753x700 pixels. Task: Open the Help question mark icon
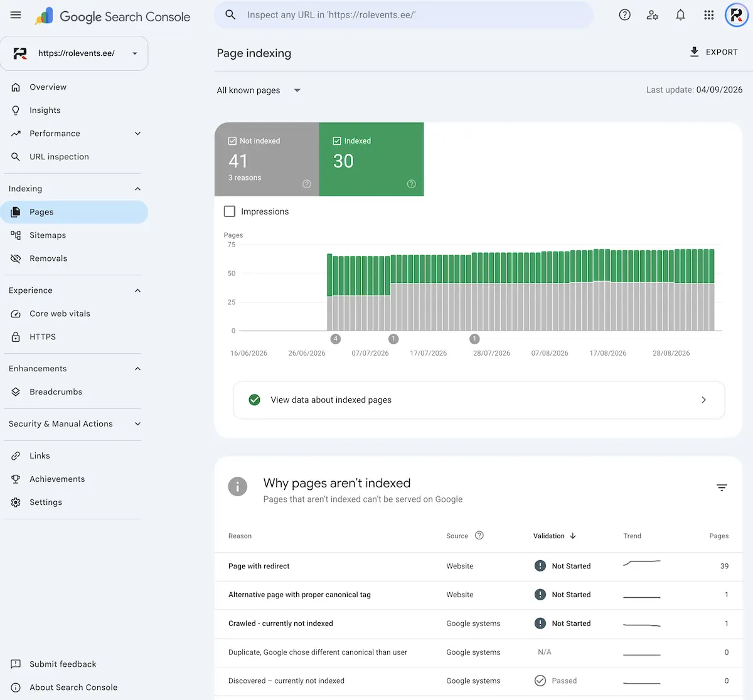(624, 15)
